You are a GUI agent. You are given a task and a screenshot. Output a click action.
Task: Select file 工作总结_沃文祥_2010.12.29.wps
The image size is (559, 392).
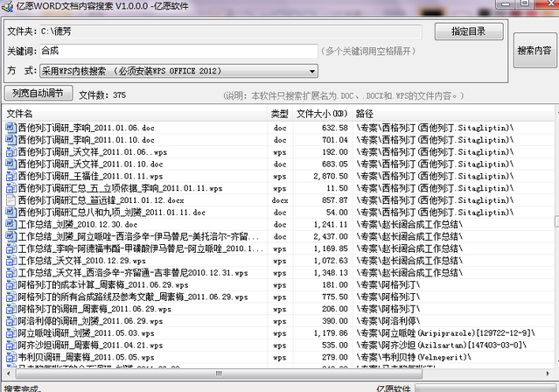[x=82, y=261]
